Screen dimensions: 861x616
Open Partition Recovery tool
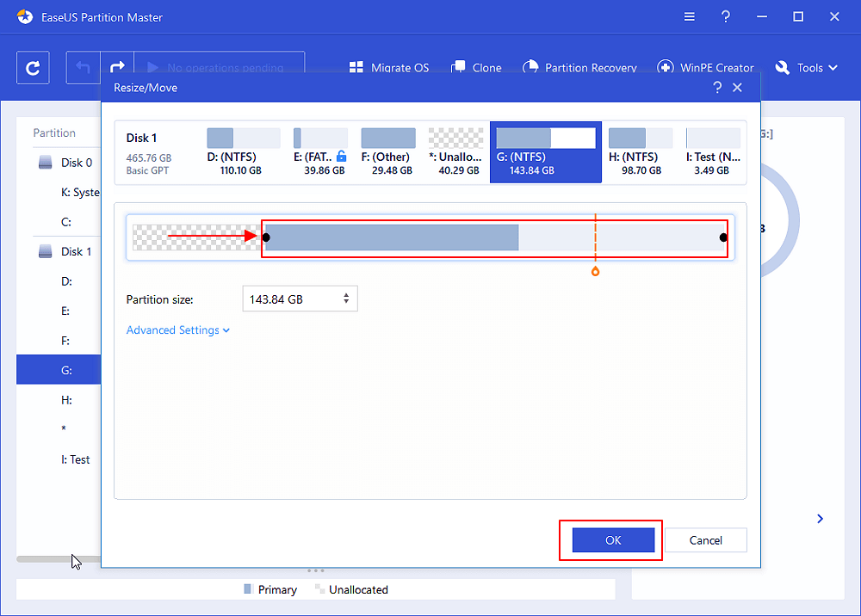[579, 68]
